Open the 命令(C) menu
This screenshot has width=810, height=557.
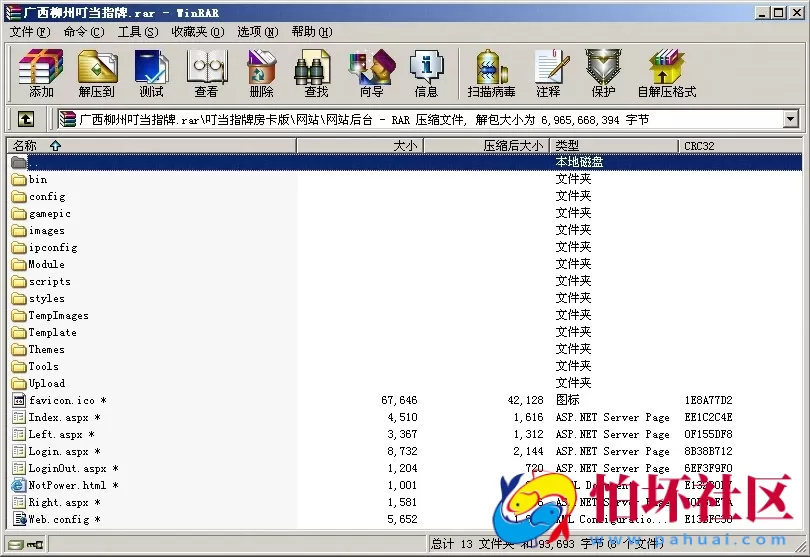(84, 32)
